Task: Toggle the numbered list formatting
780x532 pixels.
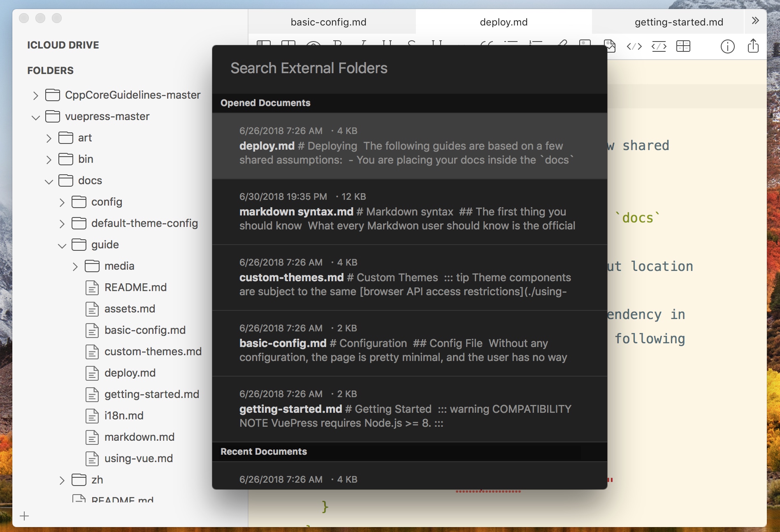Action: (x=536, y=45)
